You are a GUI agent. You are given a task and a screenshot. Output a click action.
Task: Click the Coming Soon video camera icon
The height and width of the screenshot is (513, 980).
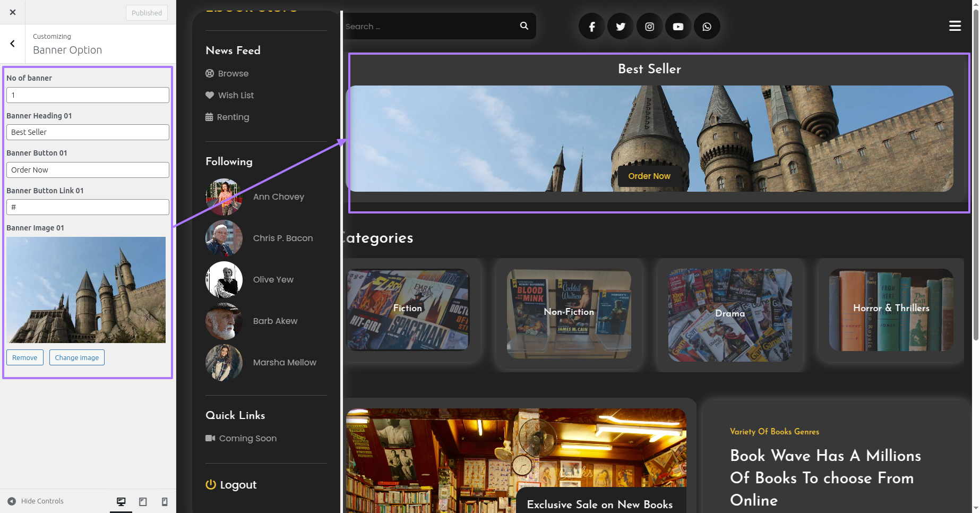click(x=210, y=438)
